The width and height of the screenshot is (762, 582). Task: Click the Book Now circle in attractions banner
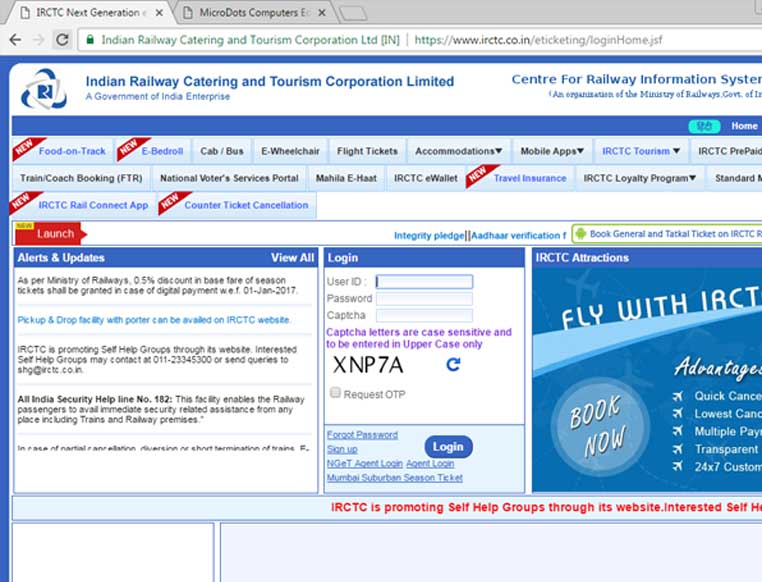(599, 426)
